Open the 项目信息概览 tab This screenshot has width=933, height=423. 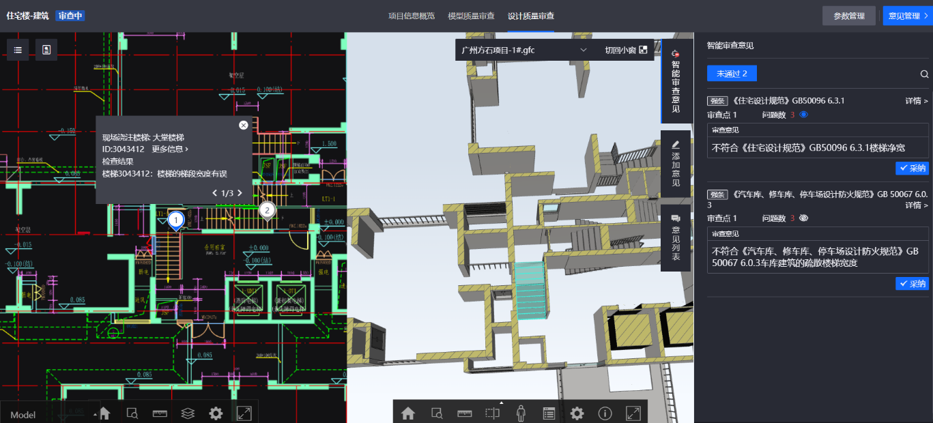pos(411,16)
